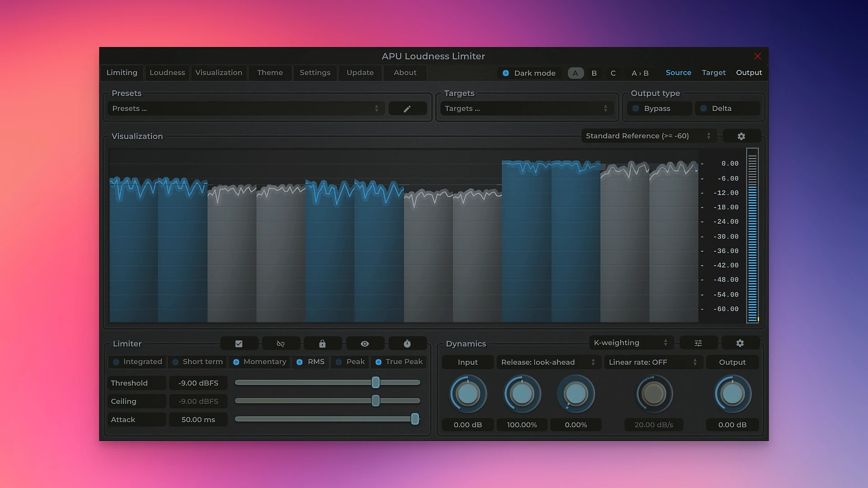The height and width of the screenshot is (488, 868).
Task: Click the unlink icon in Limiter toolbar
Action: [x=280, y=343]
